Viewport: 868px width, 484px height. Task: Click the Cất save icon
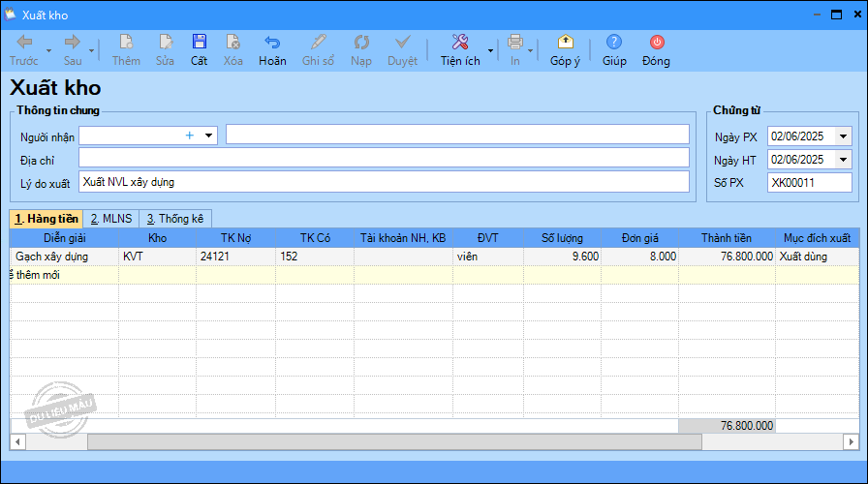(199, 43)
